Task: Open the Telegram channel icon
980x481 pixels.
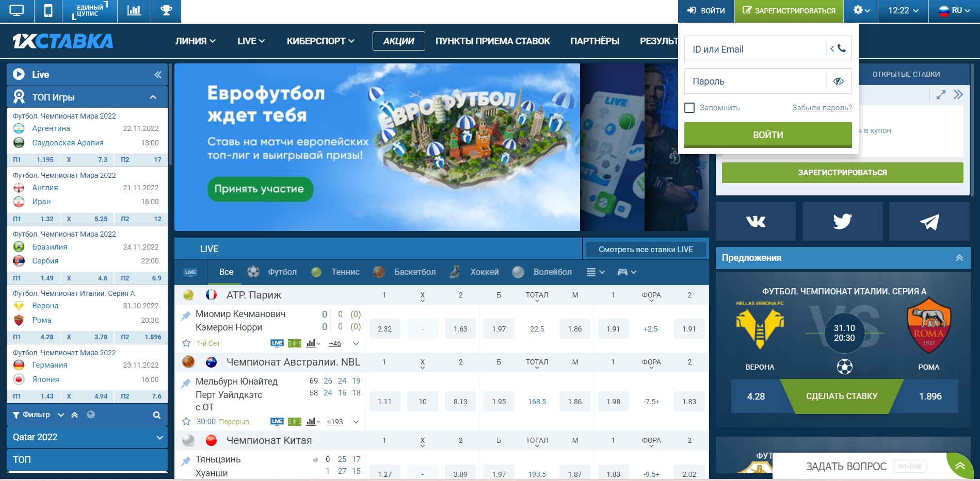Action: (x=929, y=222)
